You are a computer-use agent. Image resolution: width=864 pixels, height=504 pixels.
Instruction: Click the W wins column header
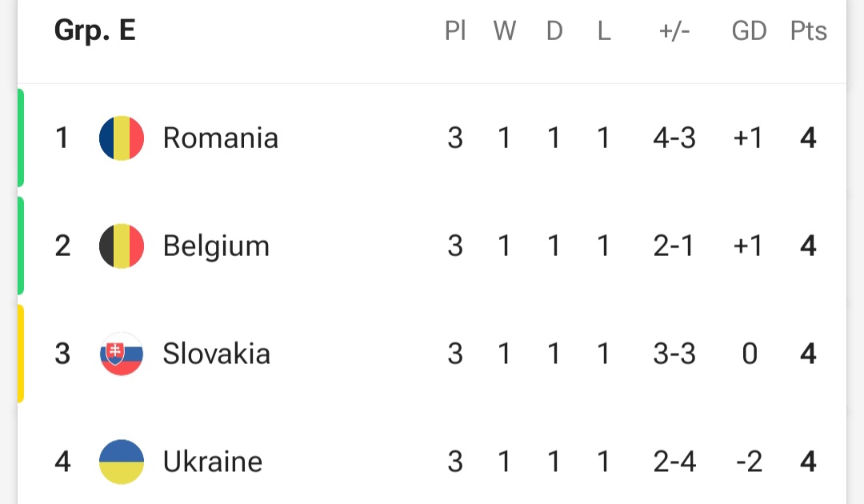tap(504, 31)
